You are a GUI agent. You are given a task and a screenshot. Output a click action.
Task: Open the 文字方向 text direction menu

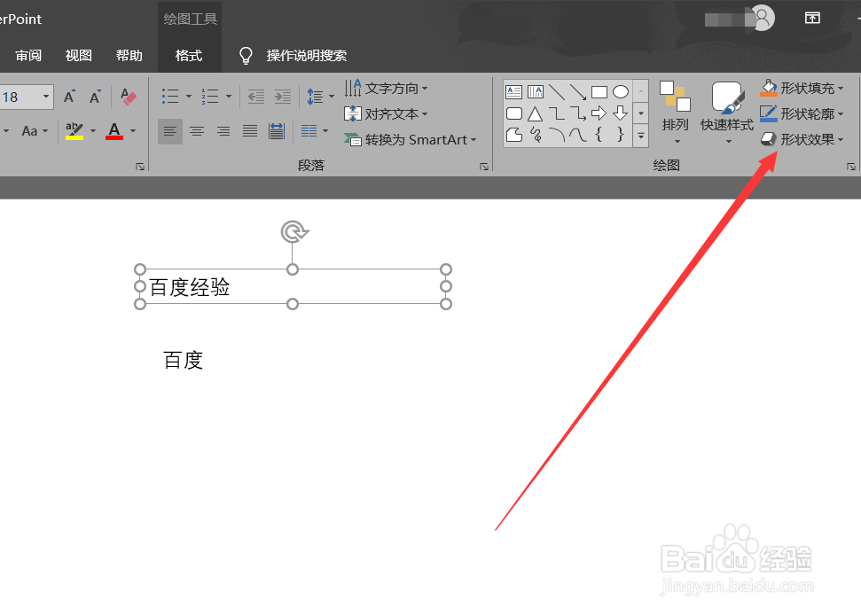pyautogui.click(x=386, y=88)
